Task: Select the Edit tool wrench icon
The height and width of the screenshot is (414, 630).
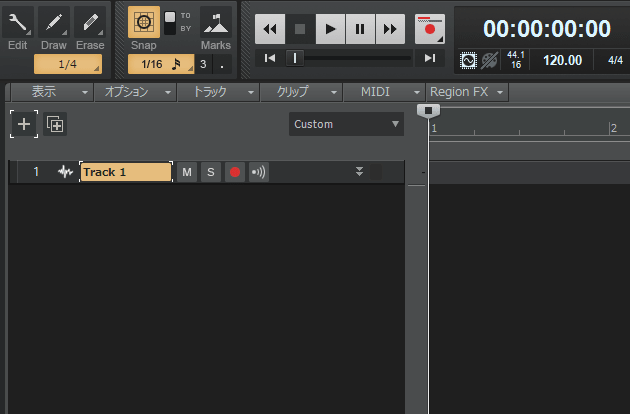Action: [18, 23]
